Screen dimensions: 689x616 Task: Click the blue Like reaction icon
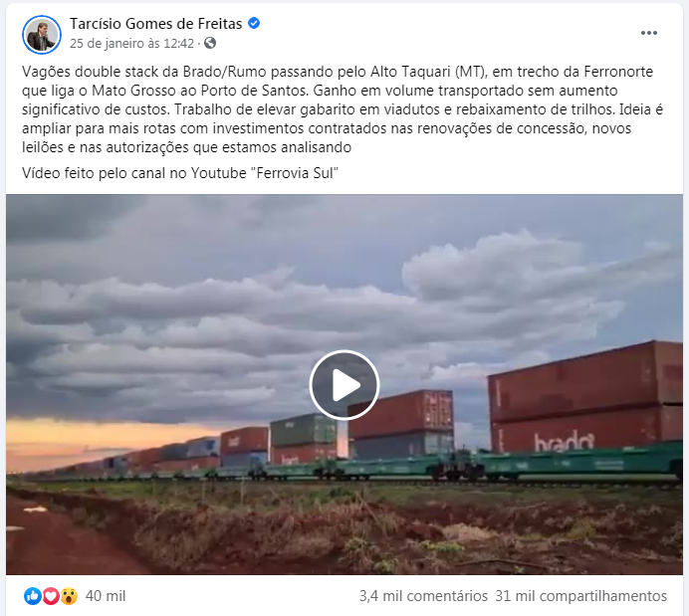[32, 596]
